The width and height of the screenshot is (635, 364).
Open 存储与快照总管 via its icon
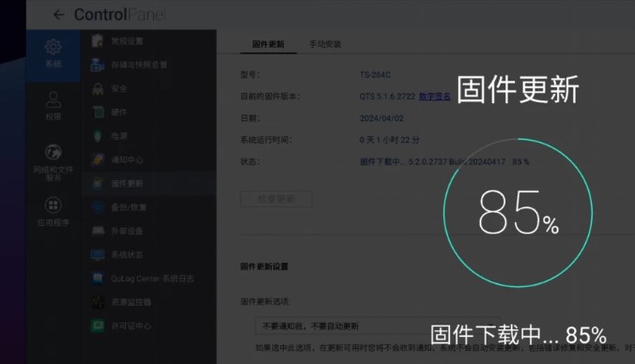tap(98, 65)
